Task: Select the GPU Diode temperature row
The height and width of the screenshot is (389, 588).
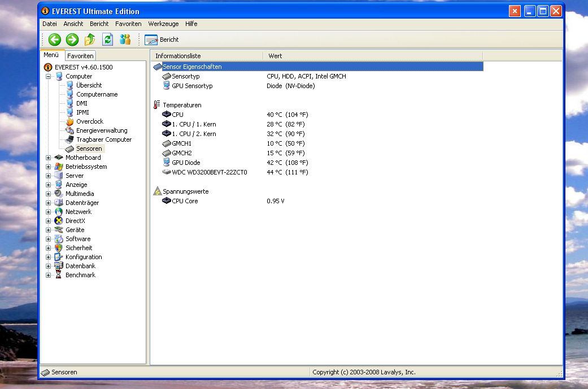Action: [318, 163]
